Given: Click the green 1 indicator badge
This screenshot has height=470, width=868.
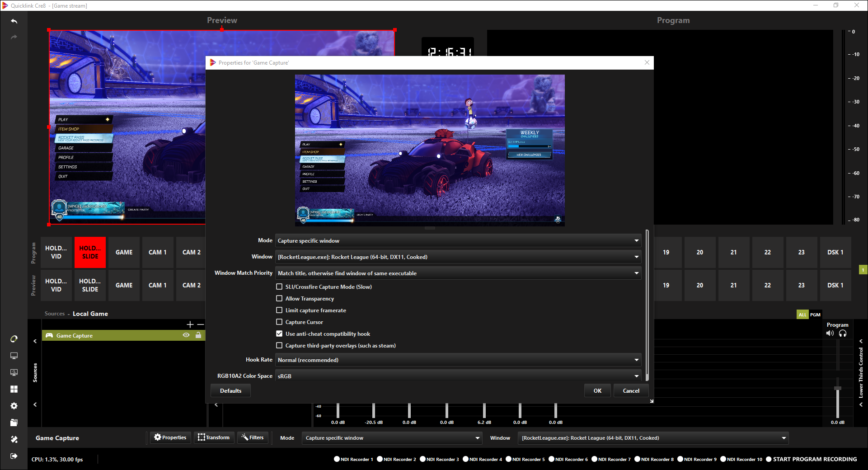Looking at the screenshot, I should coord(863,270).
